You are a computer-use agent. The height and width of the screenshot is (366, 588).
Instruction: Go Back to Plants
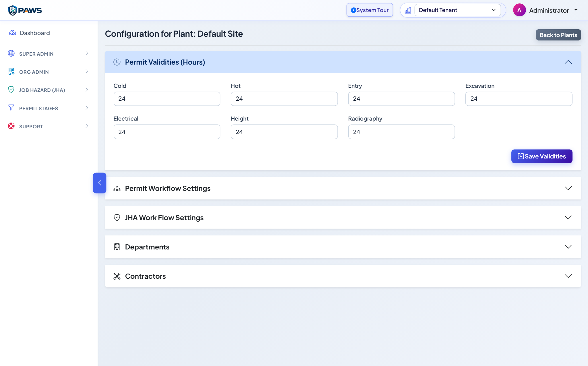(x=558, y=35)
